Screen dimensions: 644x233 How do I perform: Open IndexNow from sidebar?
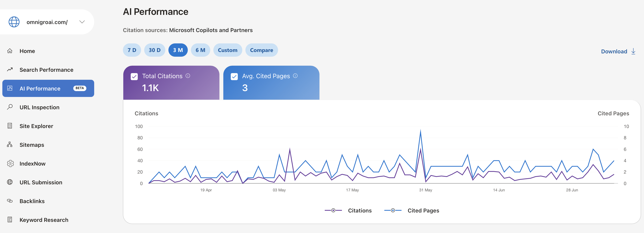tap(32, 163)
